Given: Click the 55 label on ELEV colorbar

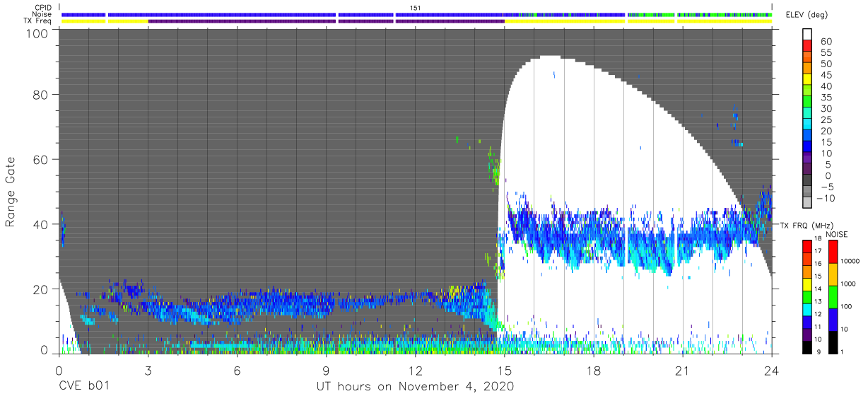Looking at the screenshot, I should tap(826, 53).
